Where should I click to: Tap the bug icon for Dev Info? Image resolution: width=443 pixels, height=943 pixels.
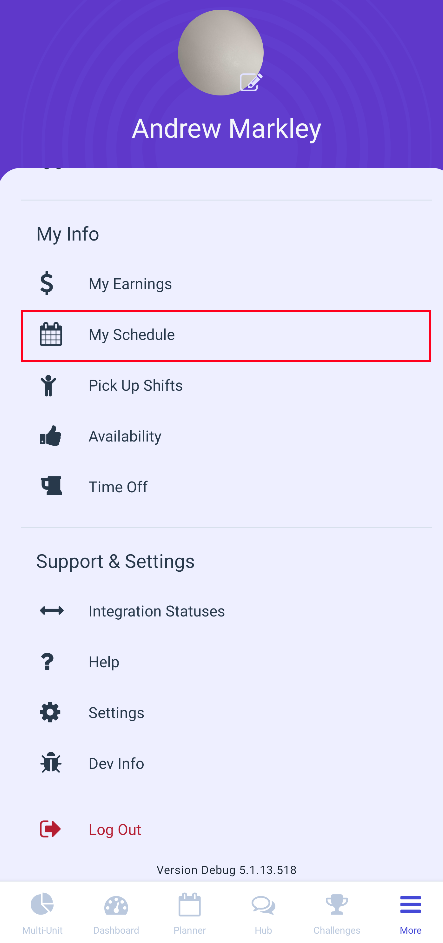click(x=50, y=763)
